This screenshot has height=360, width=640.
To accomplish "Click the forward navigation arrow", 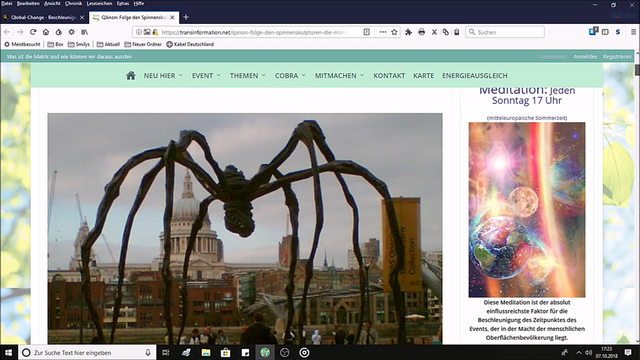I will (20, 32).
